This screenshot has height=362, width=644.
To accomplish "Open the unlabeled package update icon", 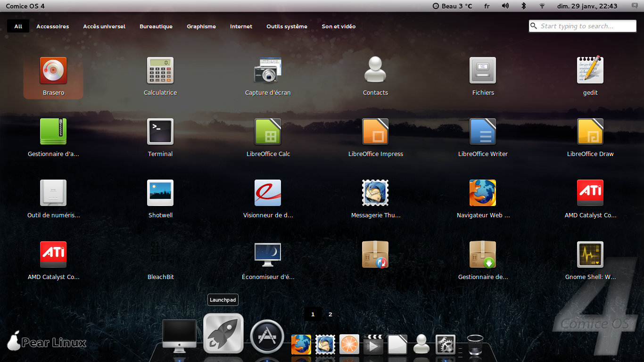I will coord(375,255).
